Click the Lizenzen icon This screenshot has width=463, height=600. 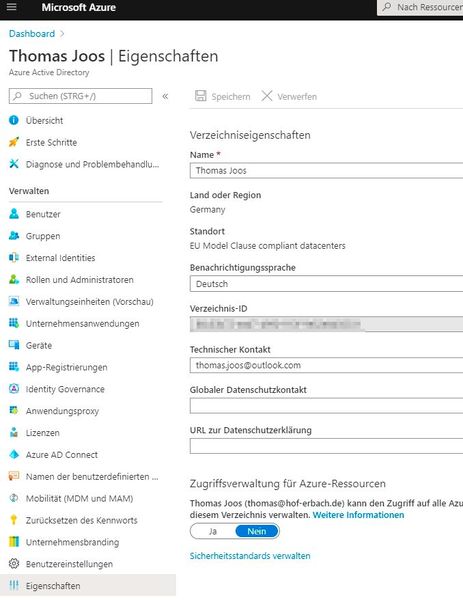pyautogui.click(x=14, y=433)
